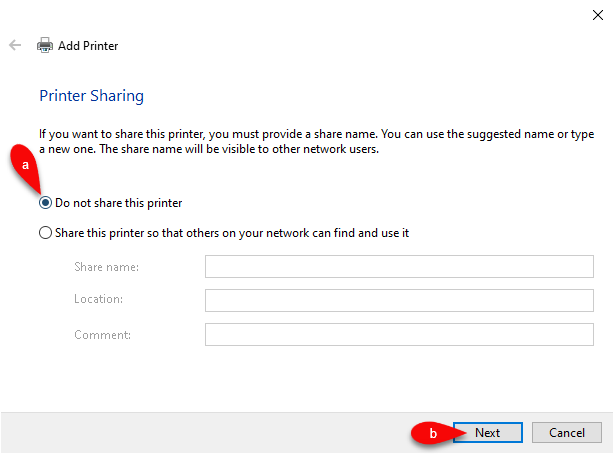Image resolution: width=614 pixels, height=454 pixels.
Task: Click the Printer Sharing heading
Action: coord(92,96)
